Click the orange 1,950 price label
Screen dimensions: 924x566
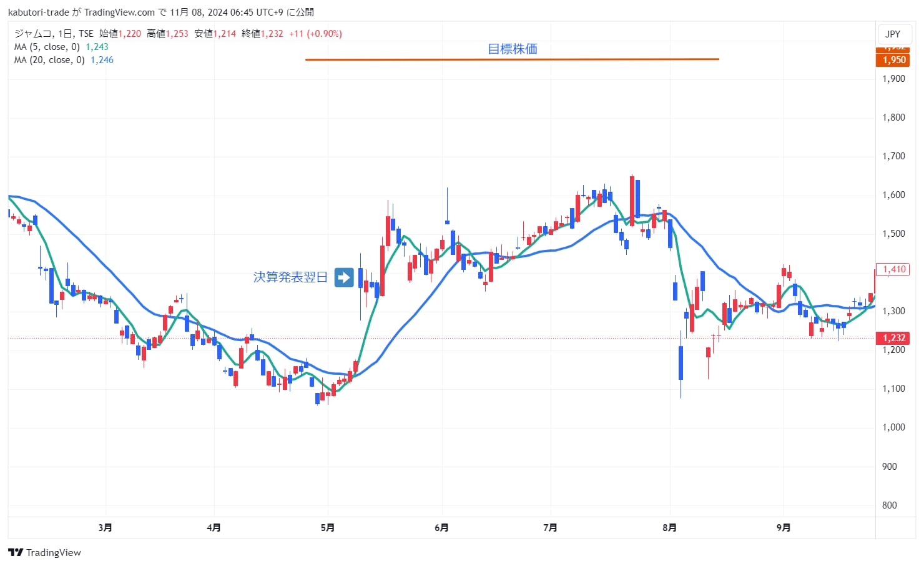893,60
